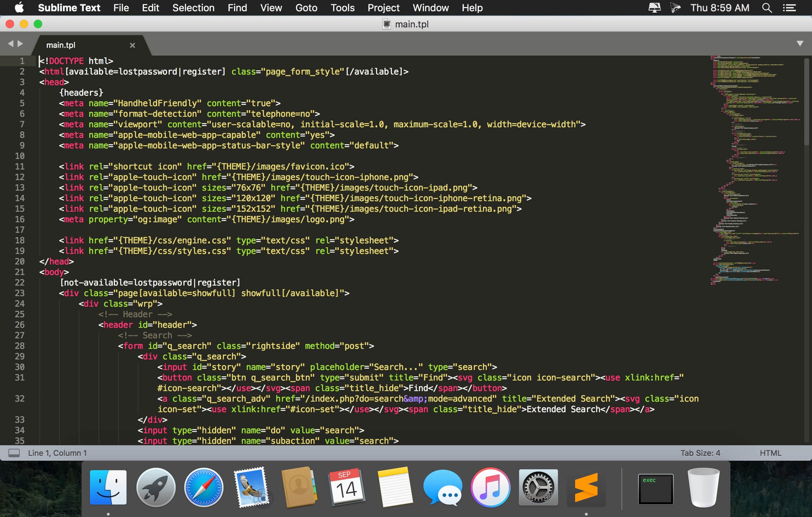Viewport: 812px width, 517px height.
Task: Open the Find menu
Action: point(237,8)
